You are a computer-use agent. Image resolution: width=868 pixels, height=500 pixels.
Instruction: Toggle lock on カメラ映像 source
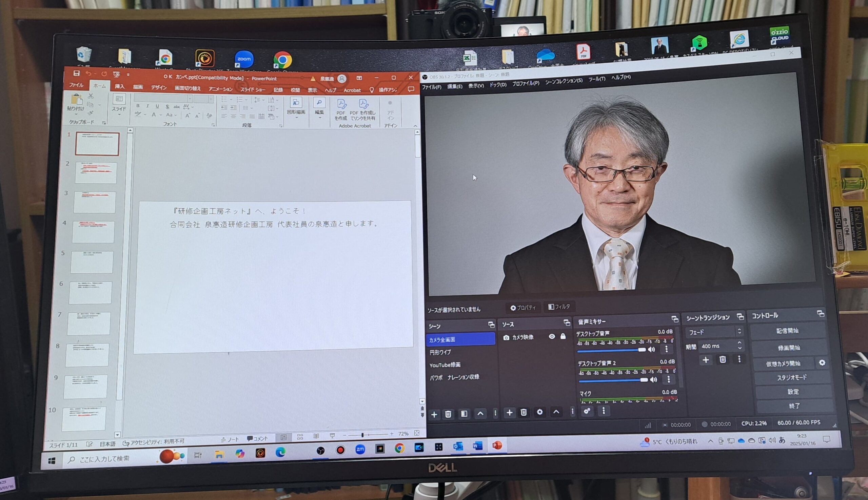[x=563, y=336]
